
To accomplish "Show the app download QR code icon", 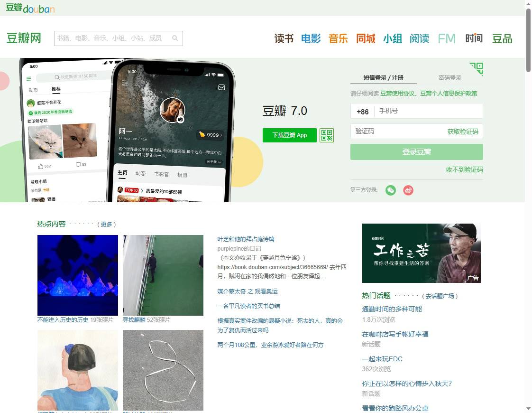I will tap(327, 135).
